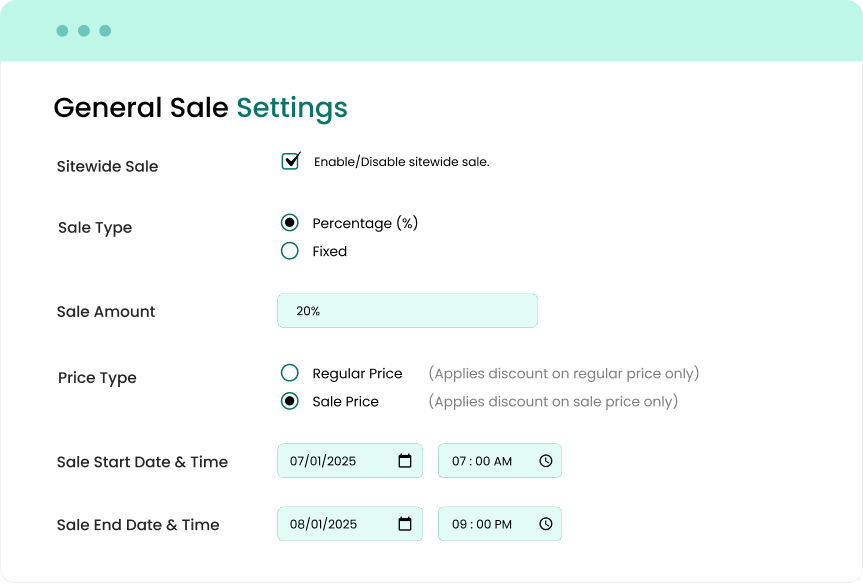The height and width of the screenshot is (584, 863).
Task: Click the second dot in window header
Action: click(84, 31)
